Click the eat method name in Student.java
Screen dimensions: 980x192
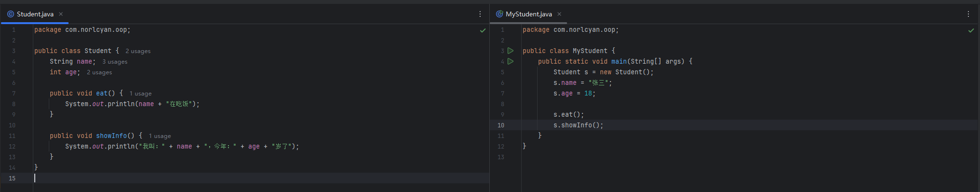click(x=101, y=93)
